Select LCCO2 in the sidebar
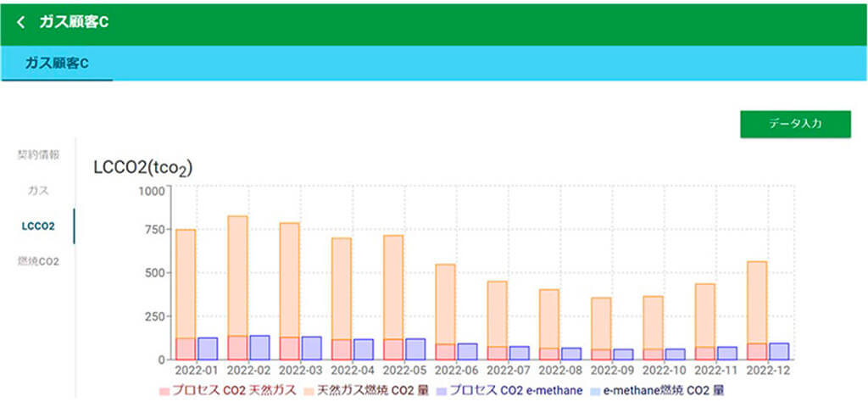This screenshot has height=413, width=868. tap(39, 226)
